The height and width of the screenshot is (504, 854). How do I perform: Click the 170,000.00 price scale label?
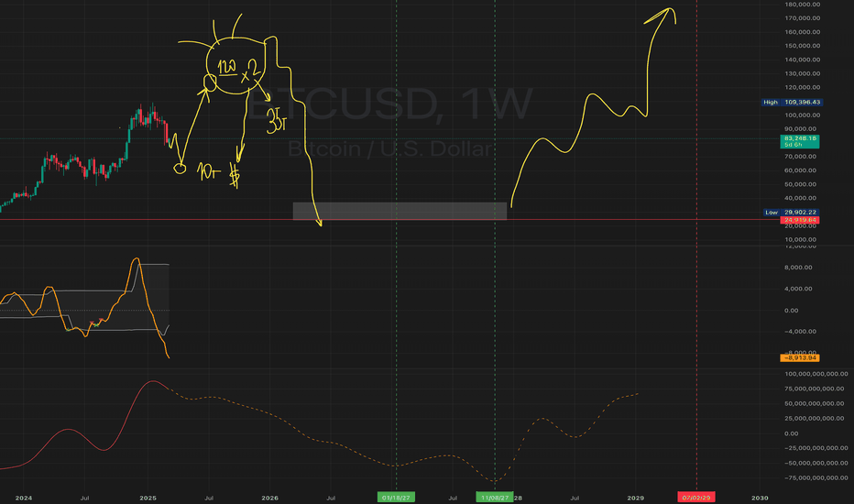[x=803, y=18]
